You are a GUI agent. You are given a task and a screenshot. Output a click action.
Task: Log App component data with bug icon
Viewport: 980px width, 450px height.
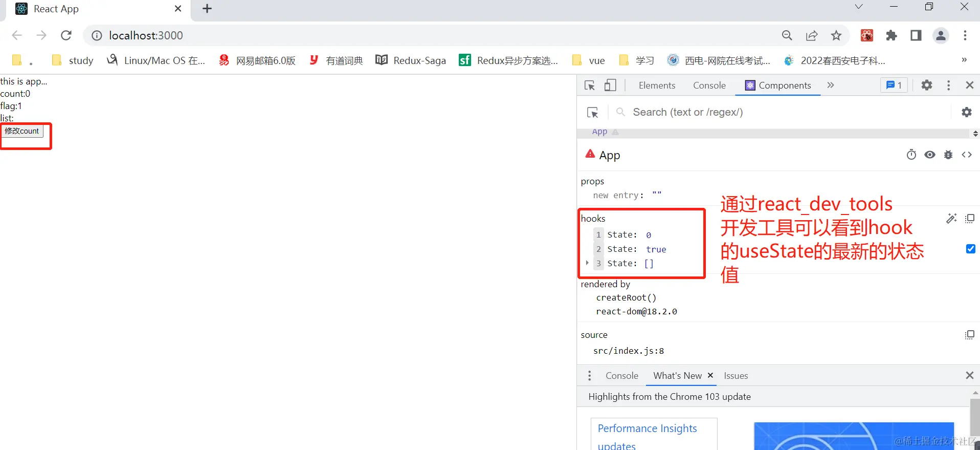tap(948, 155)
